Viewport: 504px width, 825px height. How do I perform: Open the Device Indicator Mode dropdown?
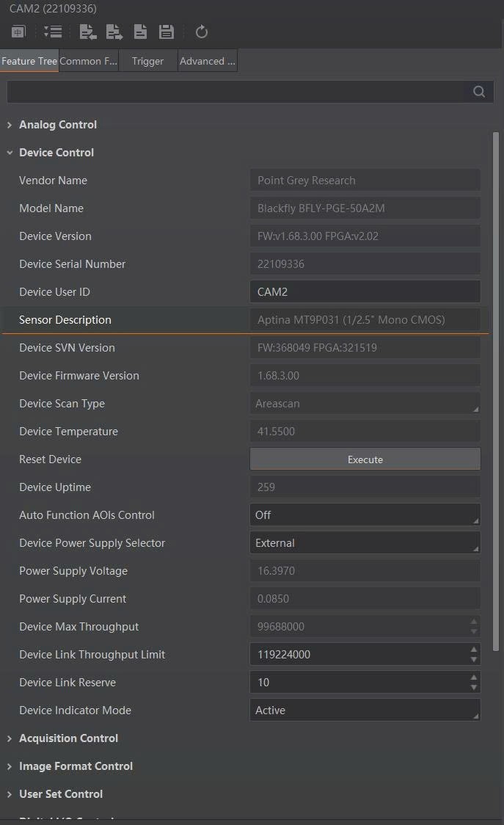[x=365, y=710]
